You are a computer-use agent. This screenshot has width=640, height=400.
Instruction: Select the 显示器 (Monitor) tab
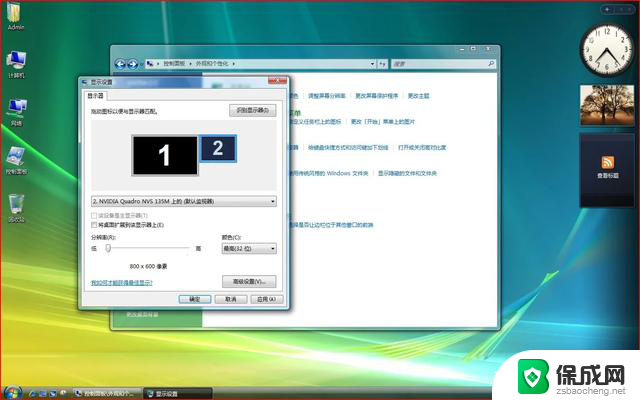pos(96,96)
